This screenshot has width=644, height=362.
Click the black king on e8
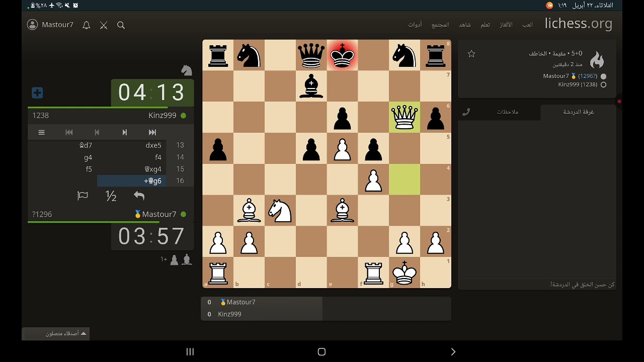coord(342,55)
